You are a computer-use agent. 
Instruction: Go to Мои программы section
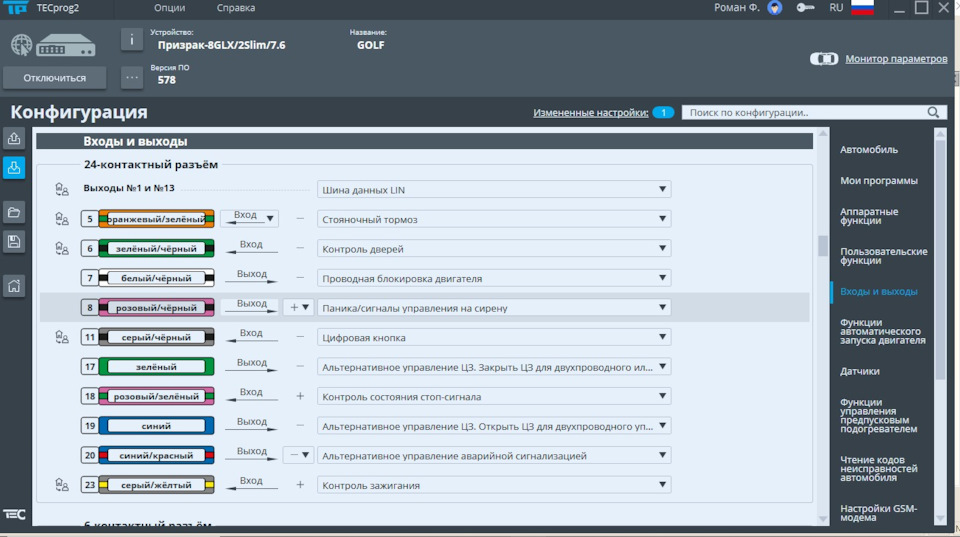[x=879, y=181]
